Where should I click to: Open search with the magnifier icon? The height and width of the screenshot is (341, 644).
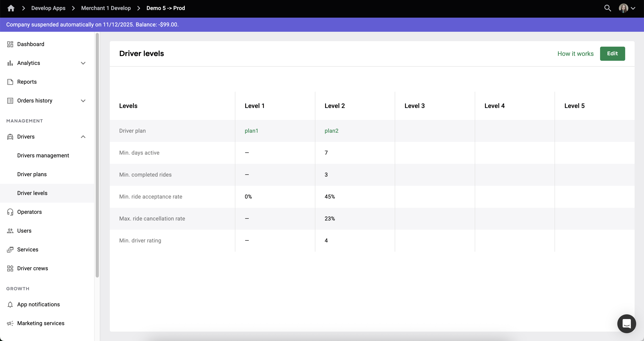click(608, 8)
